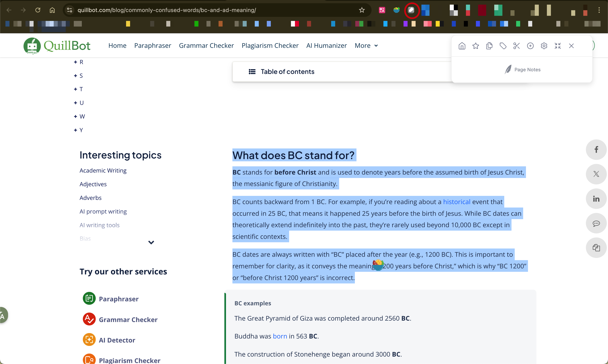
Task: Select the scissors clip icon
Action: click(517, 46)
